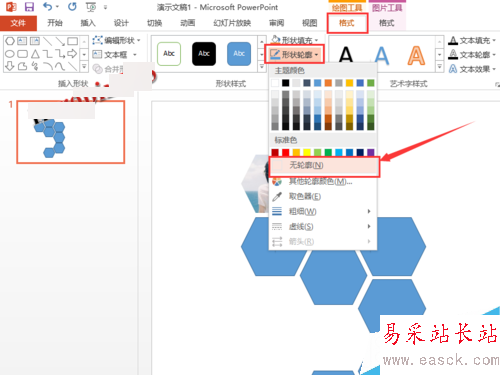Switch to the 审阅 tab
This screenshot has width=500, height=375.
click(x=276, y=23)
